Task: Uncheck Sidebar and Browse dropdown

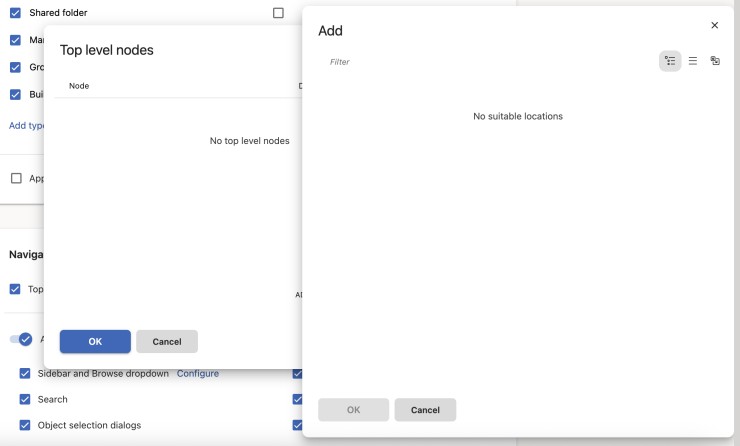Action: [25, 373]
